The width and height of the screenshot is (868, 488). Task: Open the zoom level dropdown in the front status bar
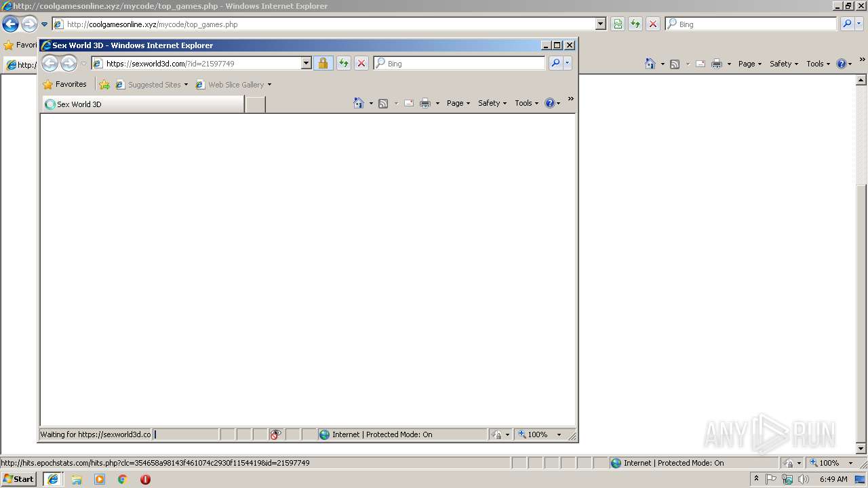[x=559, y=434]
